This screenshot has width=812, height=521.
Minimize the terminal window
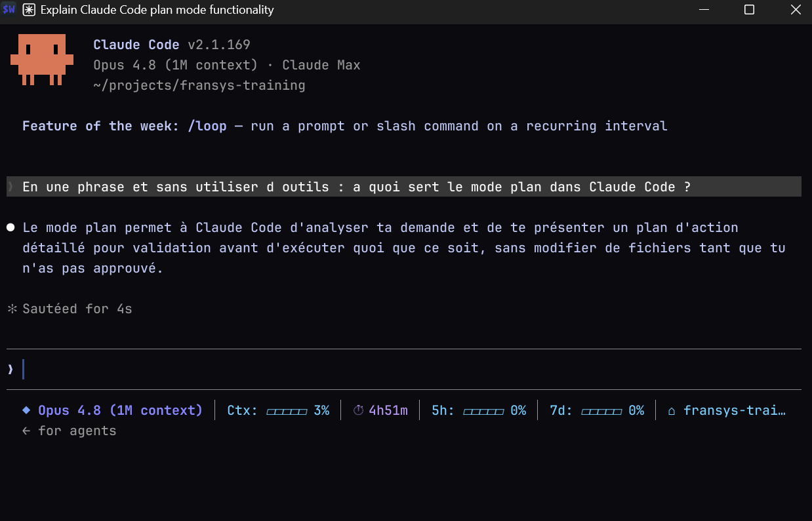pos(704,10)
